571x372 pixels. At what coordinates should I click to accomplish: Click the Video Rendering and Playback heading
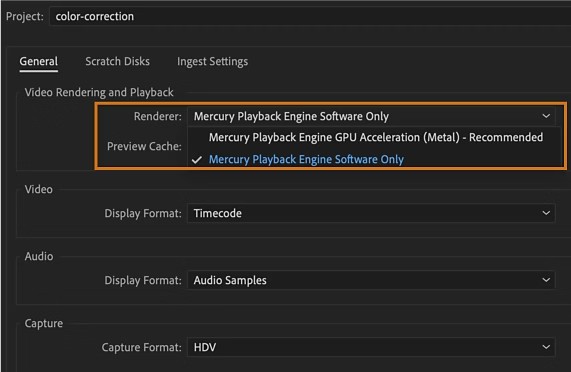pos(99,92)
